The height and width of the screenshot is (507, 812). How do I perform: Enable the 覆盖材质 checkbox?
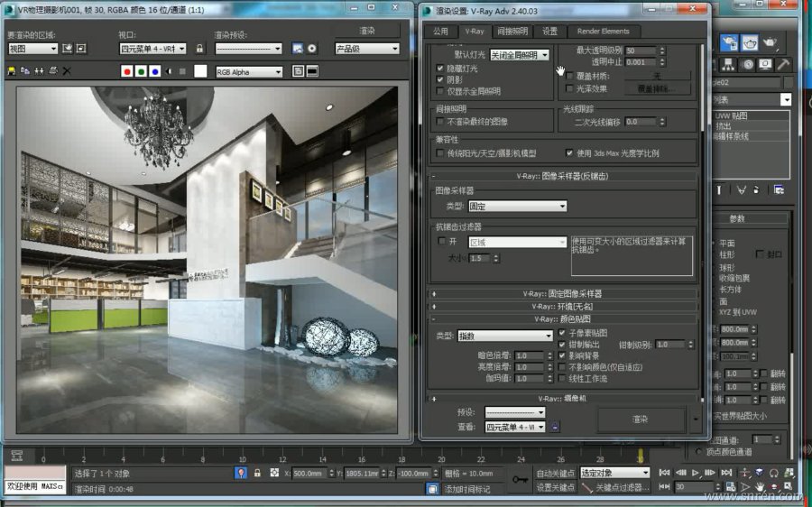tap(569, 76)
